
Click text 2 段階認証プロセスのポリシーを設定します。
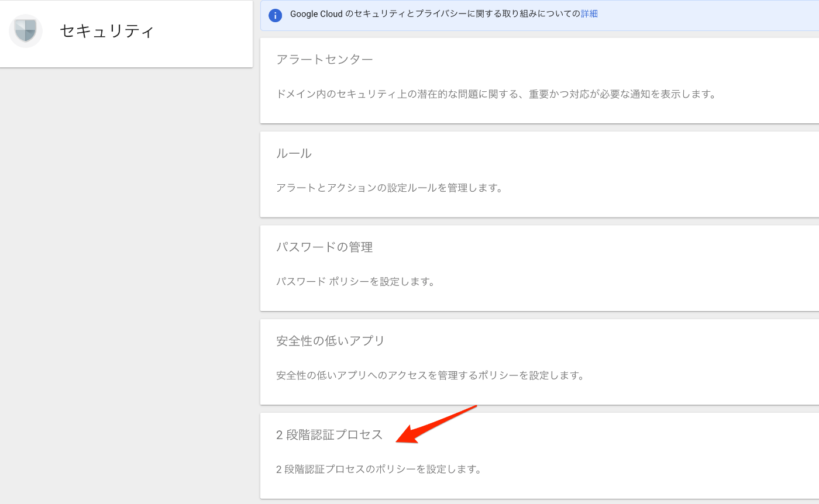pyautogui.click(x=378, y=469)
